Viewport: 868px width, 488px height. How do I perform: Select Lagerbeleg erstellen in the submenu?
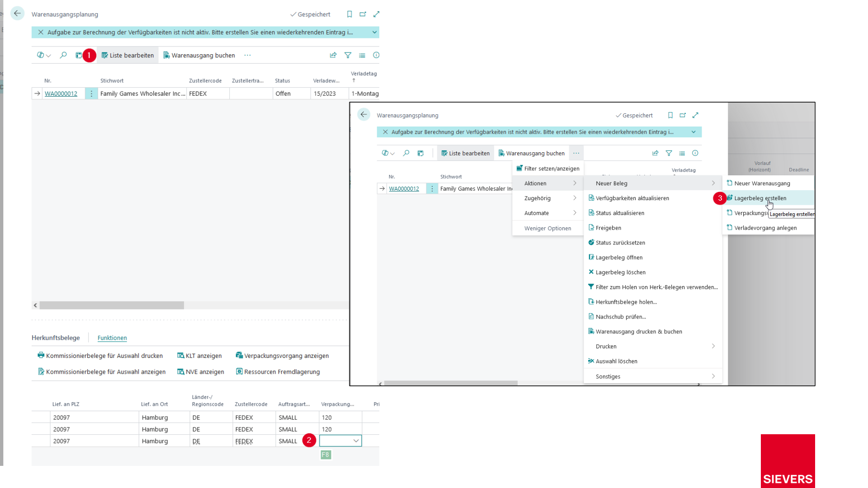pos(769,198)
